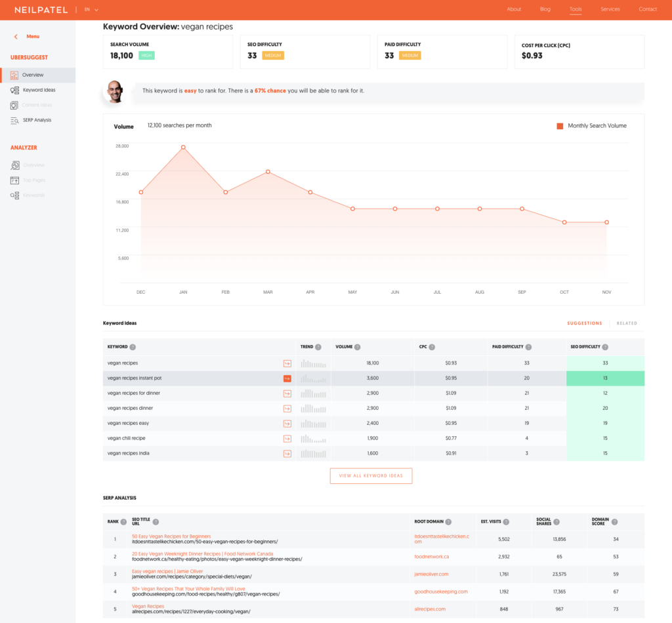Click the 18,100 search volume value
The height and width of the screenshot is (623, 672).
coord(121,56)
